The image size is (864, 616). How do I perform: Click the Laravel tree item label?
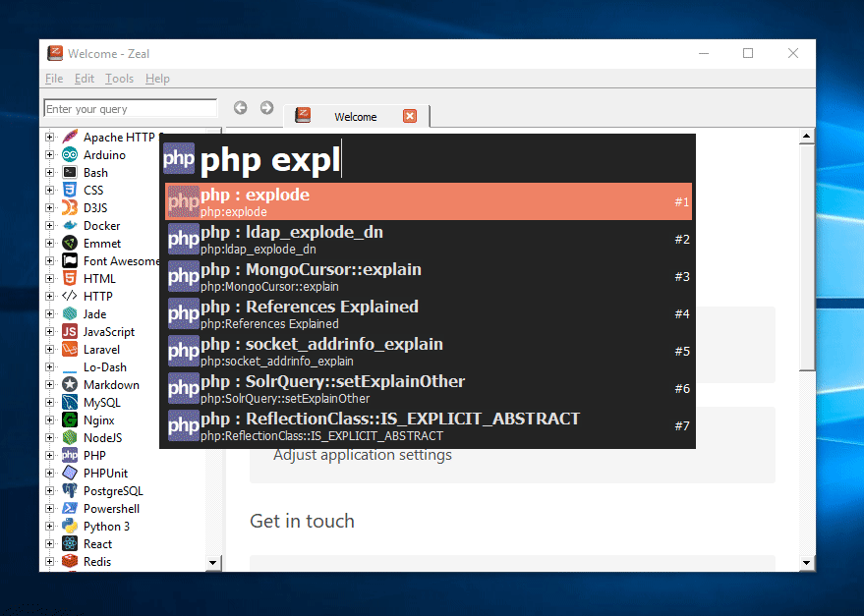[x=101, y=350]
